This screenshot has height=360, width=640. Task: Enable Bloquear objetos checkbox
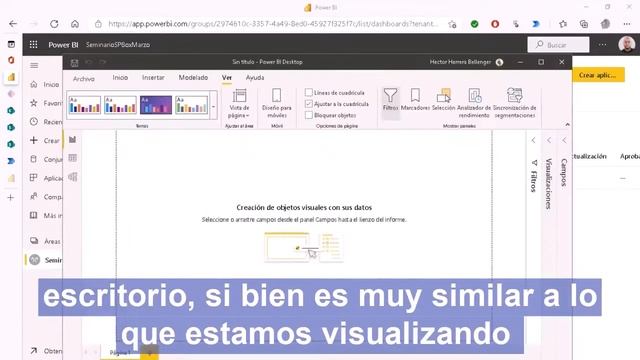point(309,116)
